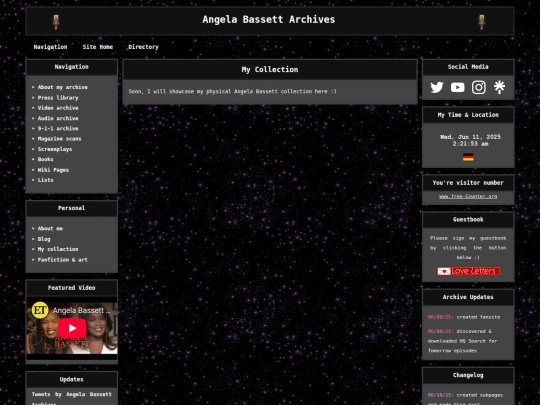Open the Blog link

pos(44,239)
